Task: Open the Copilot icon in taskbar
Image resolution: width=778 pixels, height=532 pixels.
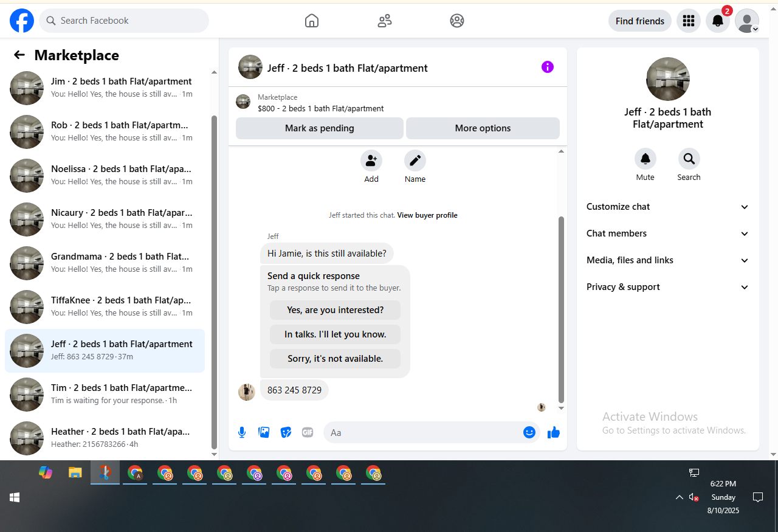Action: point(46,472)
